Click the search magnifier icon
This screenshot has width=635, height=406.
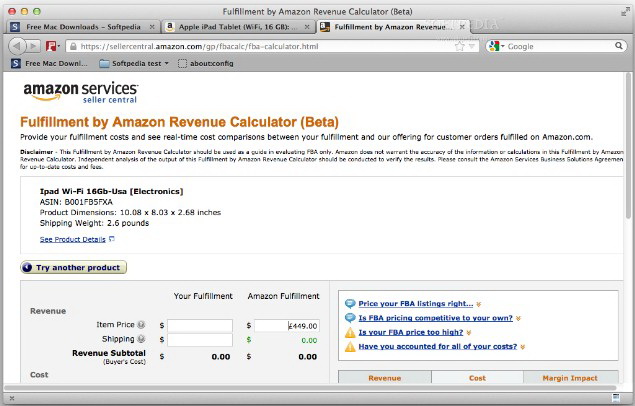click(x=618, y=46)
